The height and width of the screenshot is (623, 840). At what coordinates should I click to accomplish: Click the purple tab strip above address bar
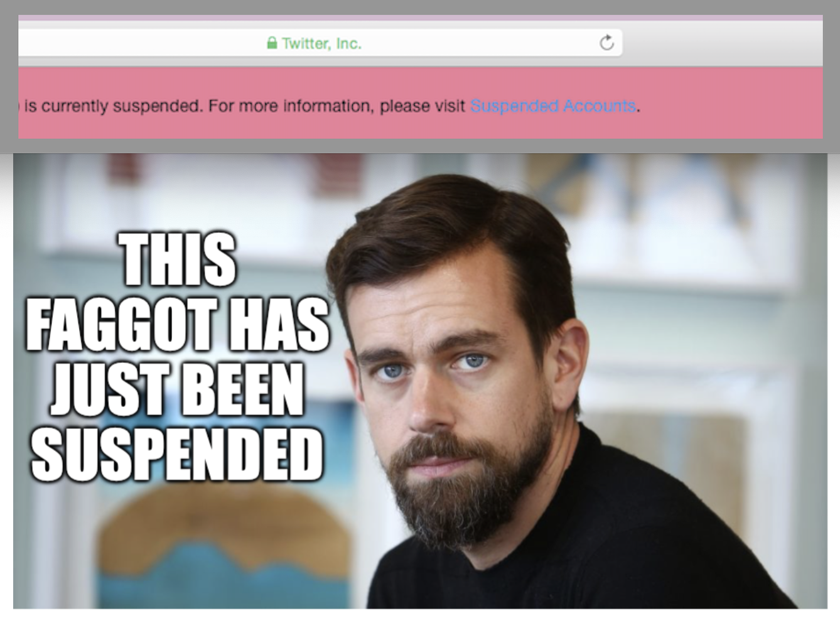(421, 18)
